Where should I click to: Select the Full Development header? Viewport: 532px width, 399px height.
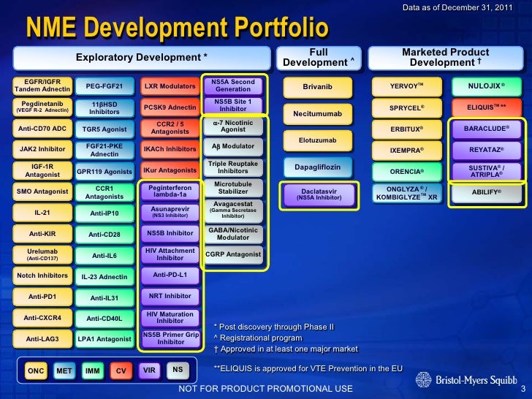pyautogui.click(x=319, y=58)
